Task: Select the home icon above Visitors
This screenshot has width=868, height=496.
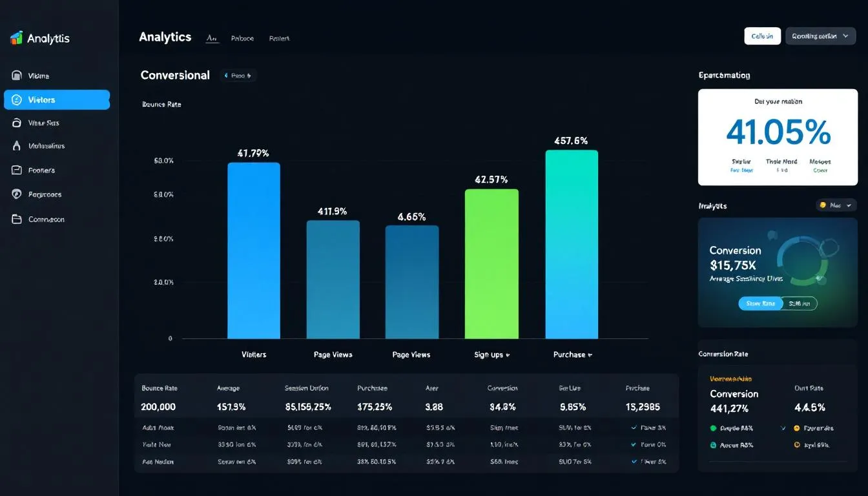Action: click(16, 75)
